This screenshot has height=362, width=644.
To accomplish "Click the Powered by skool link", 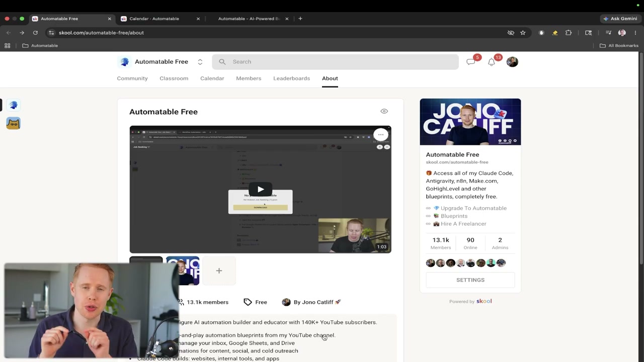I will point(470,301).
